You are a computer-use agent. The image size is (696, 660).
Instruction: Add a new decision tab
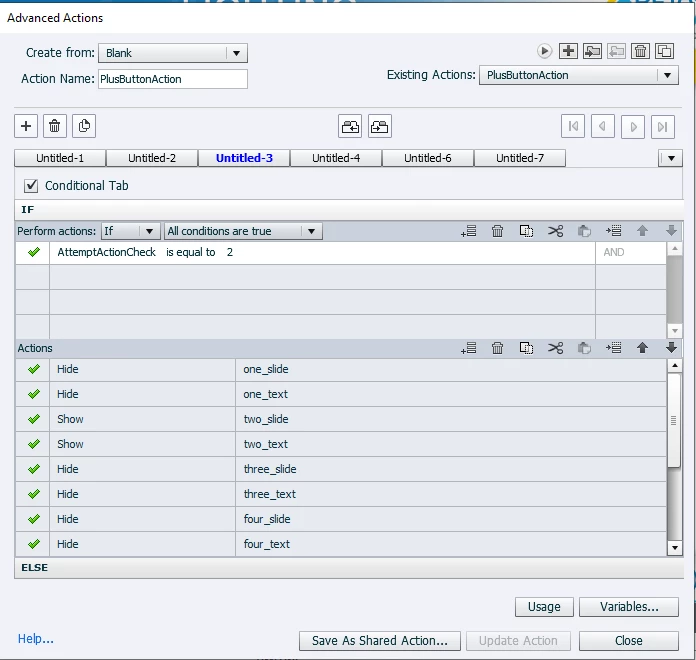26,126
